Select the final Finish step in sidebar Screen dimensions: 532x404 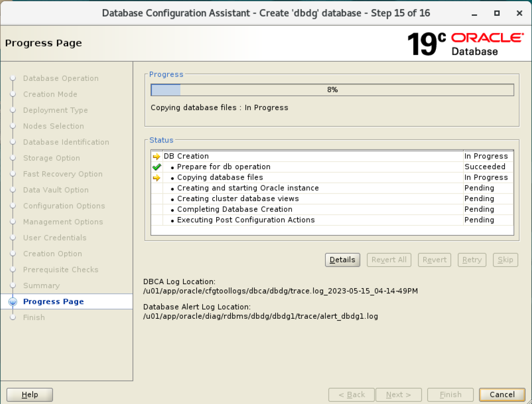(34, 318)
